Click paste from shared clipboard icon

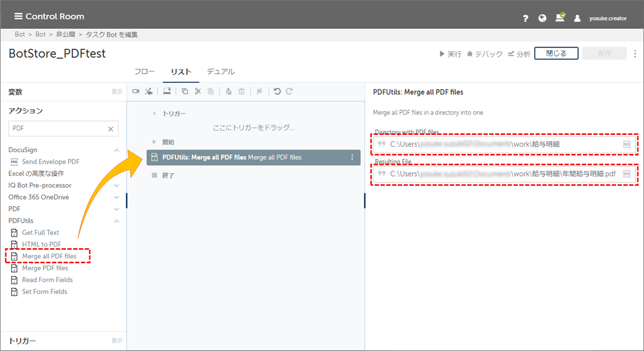coord(242,91)
